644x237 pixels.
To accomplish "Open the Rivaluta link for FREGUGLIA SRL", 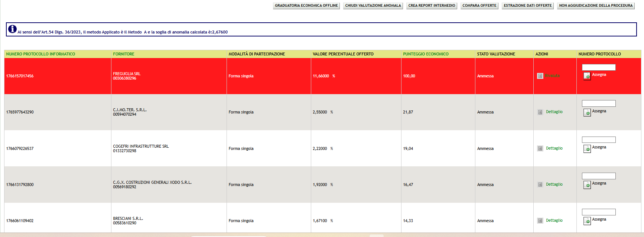I will [x=552, y=76].
